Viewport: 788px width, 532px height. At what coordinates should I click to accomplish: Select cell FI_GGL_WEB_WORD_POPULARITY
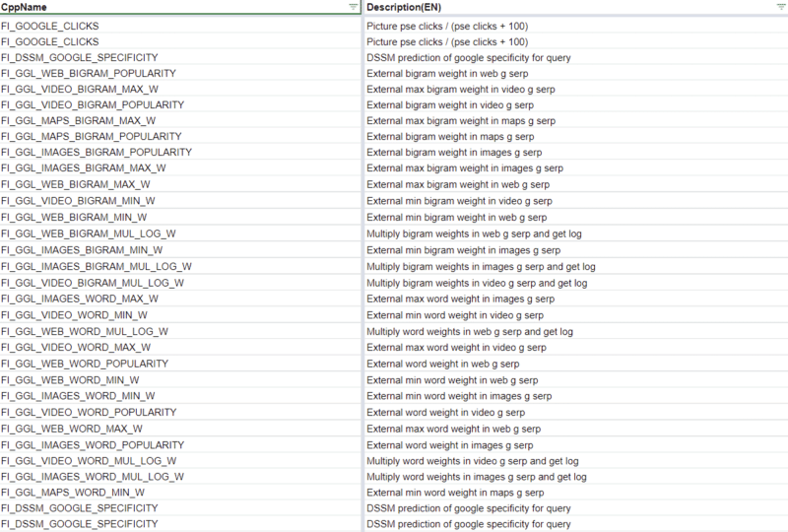180,364
